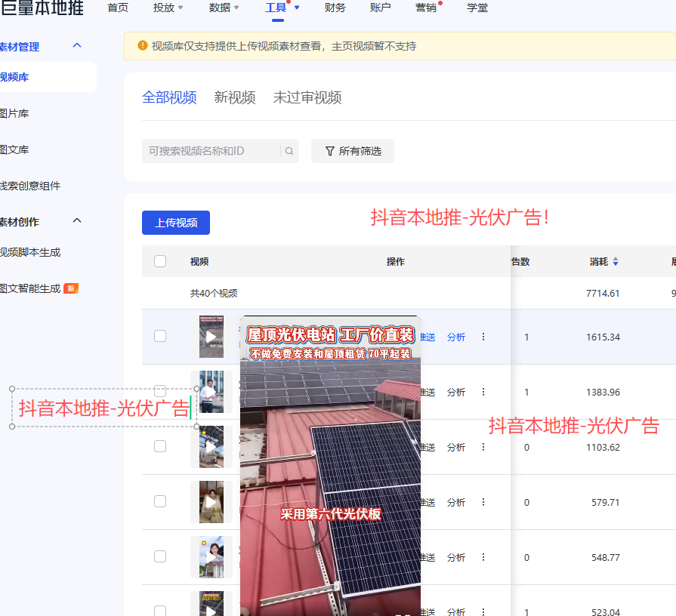Click the more options dots in 523.04 row
676x616 pixels.
tap(483, 611)
